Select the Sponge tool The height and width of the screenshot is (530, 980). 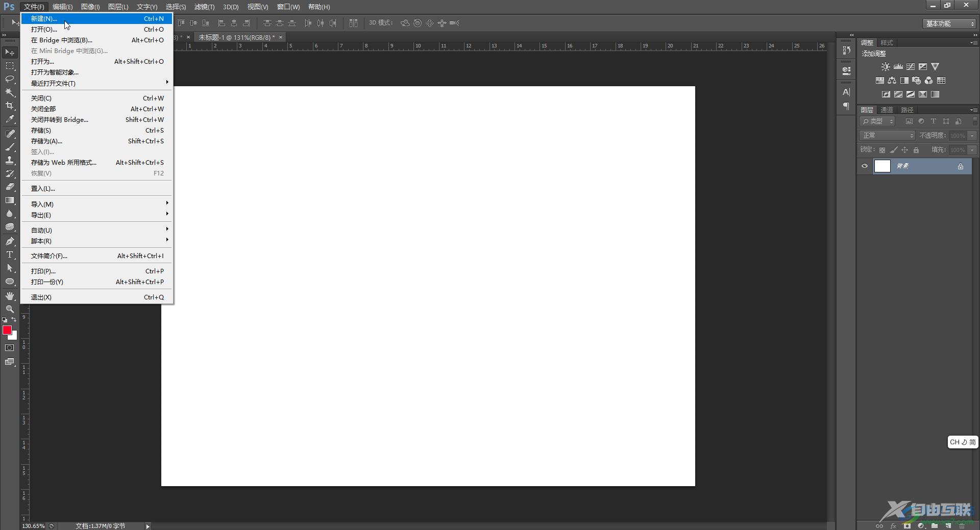pyautogui.click(x=10, y=226)
